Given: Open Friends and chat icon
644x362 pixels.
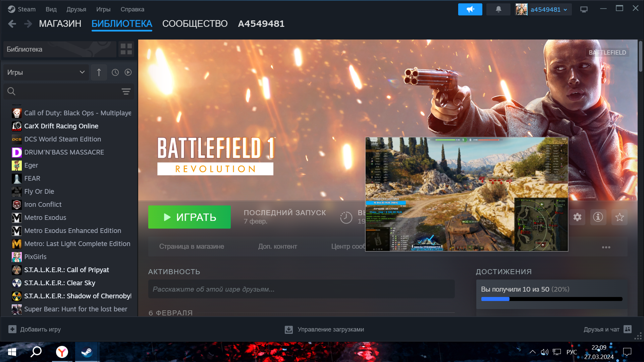Looking at the screenshot, I should [x=628, y=329].
